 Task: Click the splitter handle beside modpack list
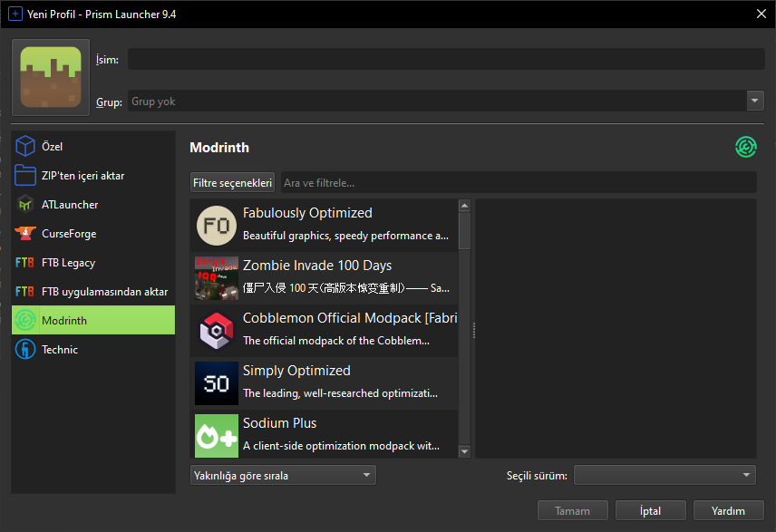pos(473,330)
